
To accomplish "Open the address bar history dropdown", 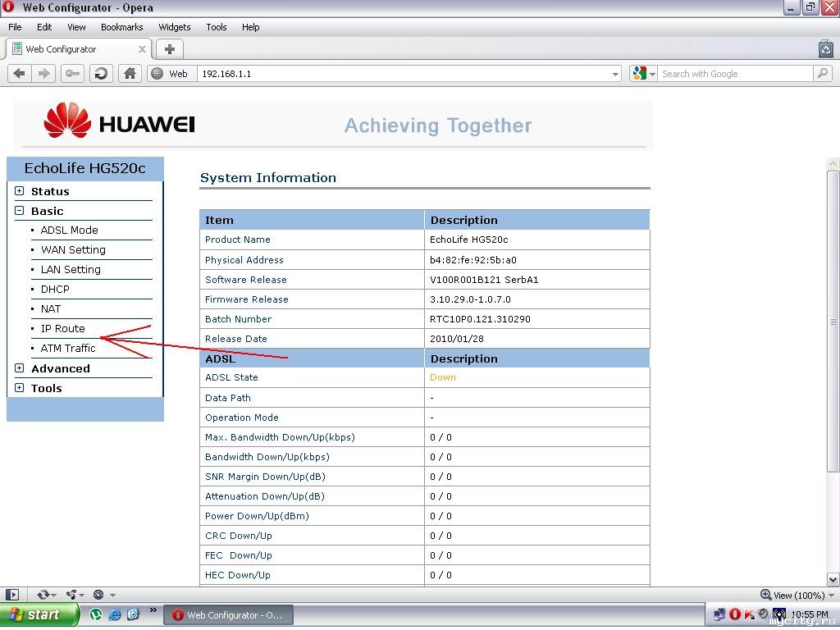I will pos(615,74).
